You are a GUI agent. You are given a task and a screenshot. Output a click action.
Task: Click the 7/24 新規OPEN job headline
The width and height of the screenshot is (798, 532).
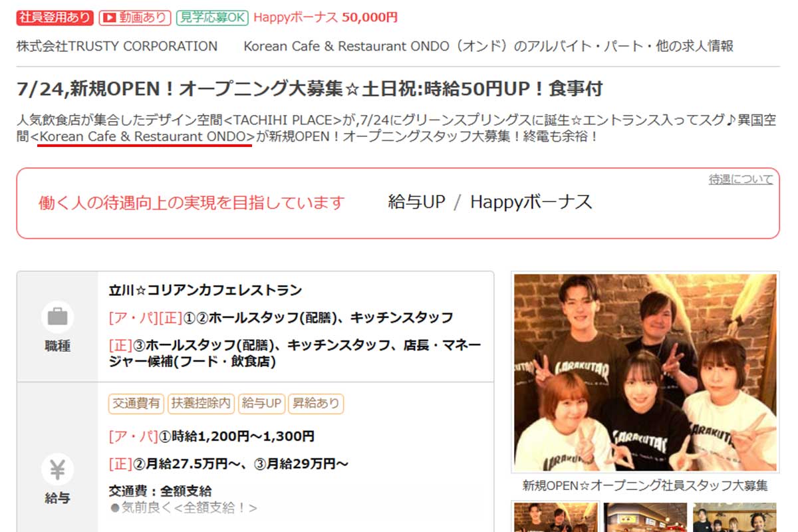tap(310, 88)
